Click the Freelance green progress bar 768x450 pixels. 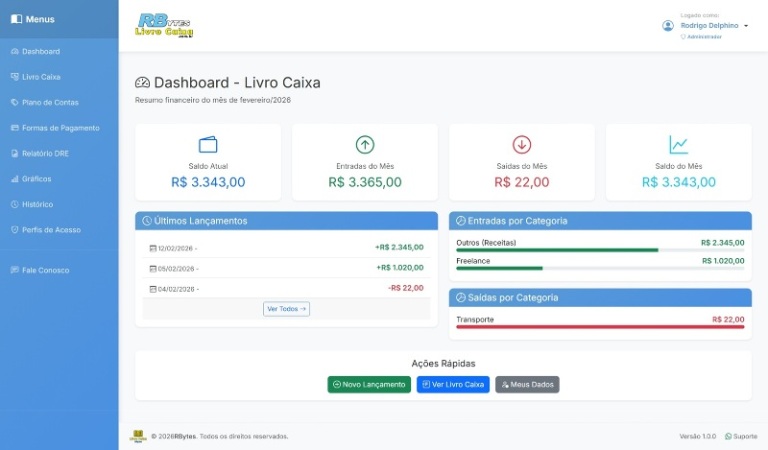click(x=500, y=268)
